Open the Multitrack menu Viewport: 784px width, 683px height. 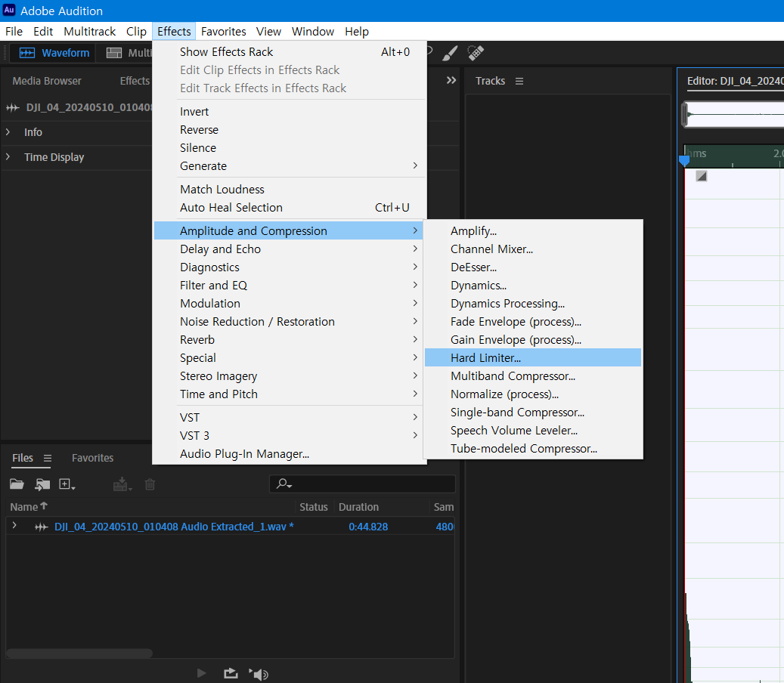point(89,32)
